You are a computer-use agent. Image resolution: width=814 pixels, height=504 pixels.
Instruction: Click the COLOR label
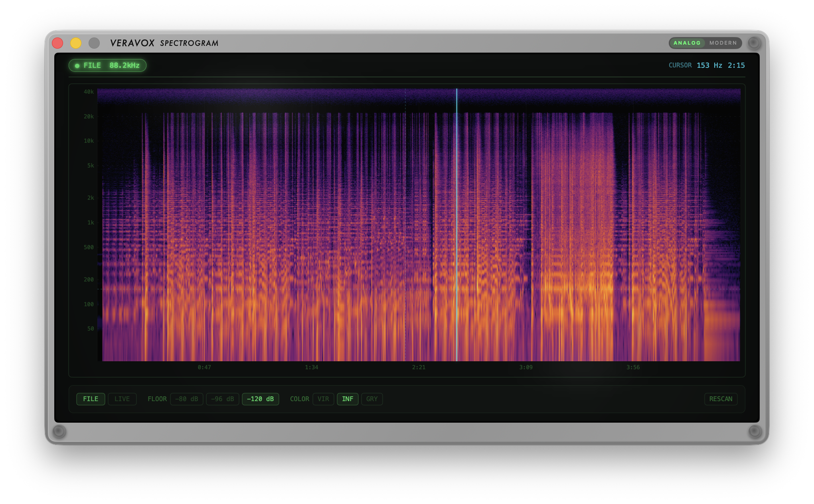(300, 399)
